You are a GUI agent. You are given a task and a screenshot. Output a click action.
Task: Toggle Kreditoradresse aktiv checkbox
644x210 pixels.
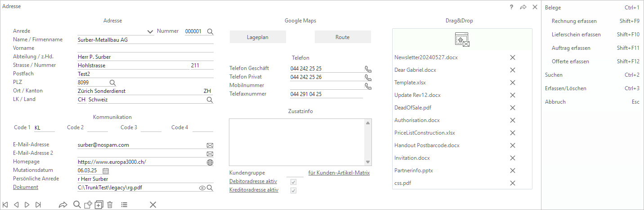[x=294, y=190]
